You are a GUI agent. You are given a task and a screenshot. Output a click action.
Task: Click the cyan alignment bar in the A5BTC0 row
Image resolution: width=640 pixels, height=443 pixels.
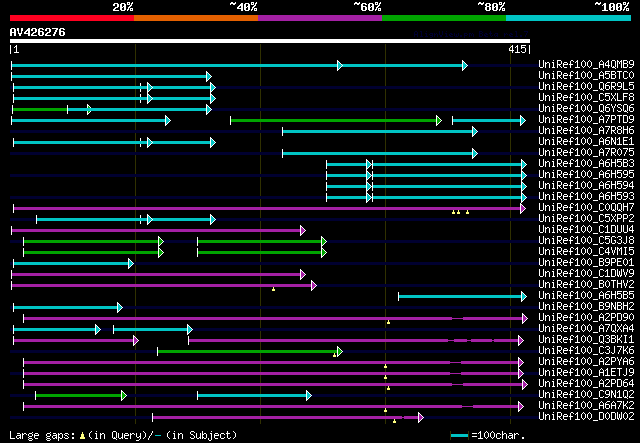111,76
